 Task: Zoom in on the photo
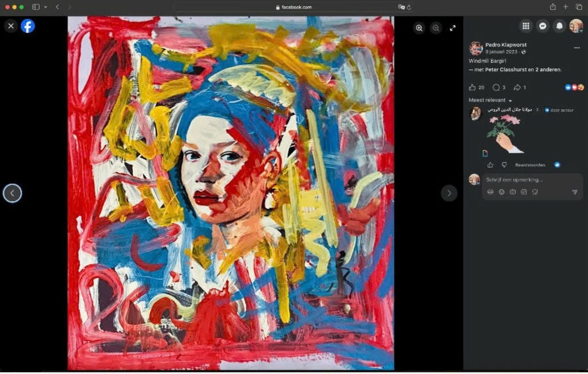pyautogui.click(x=419, y=28)
